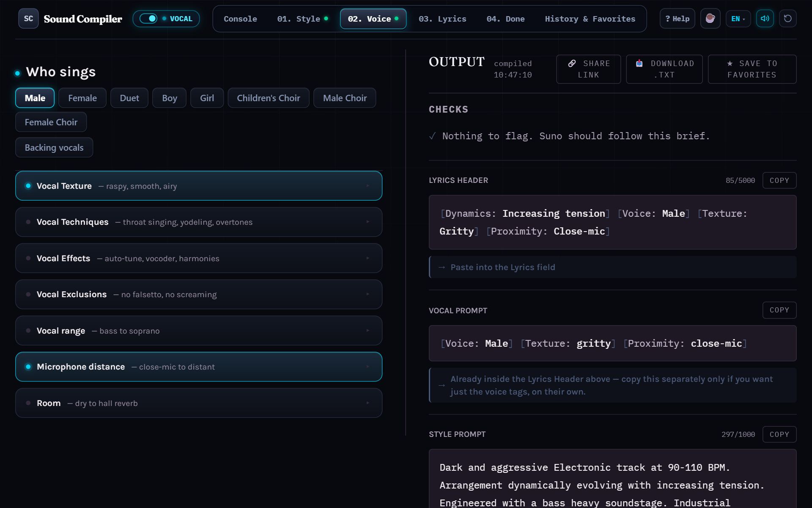Open the user avatar icon
The image size is (812, 508).
click(710, 19)
